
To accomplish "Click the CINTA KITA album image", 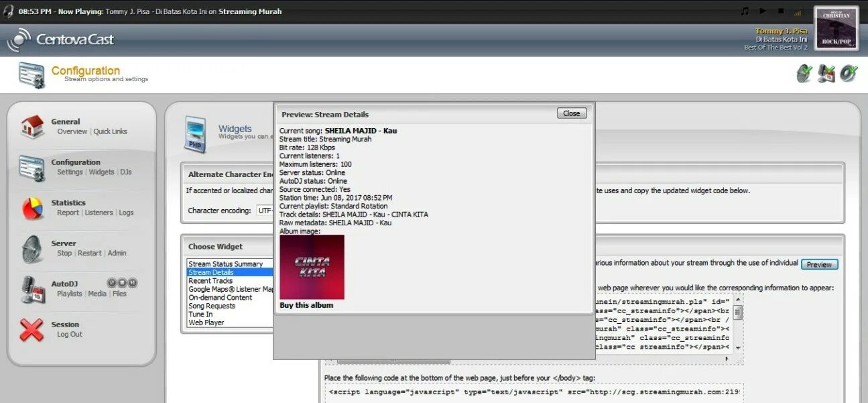I will pos(312,267).
